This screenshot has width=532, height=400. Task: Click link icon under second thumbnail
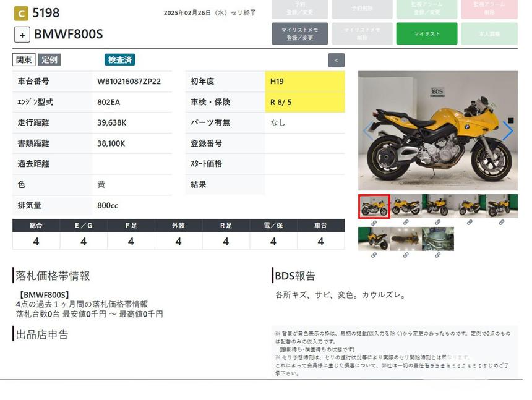pyautogui.click(x=406, y=223)
